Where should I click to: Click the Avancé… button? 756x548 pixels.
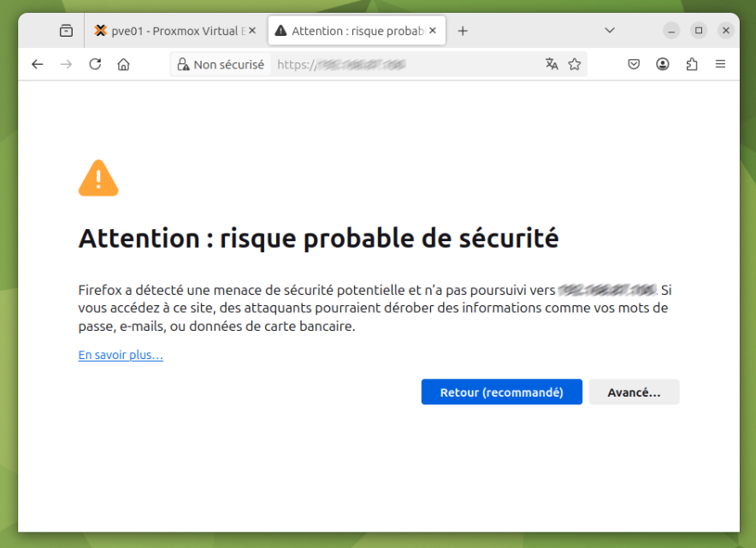[634, 392]
